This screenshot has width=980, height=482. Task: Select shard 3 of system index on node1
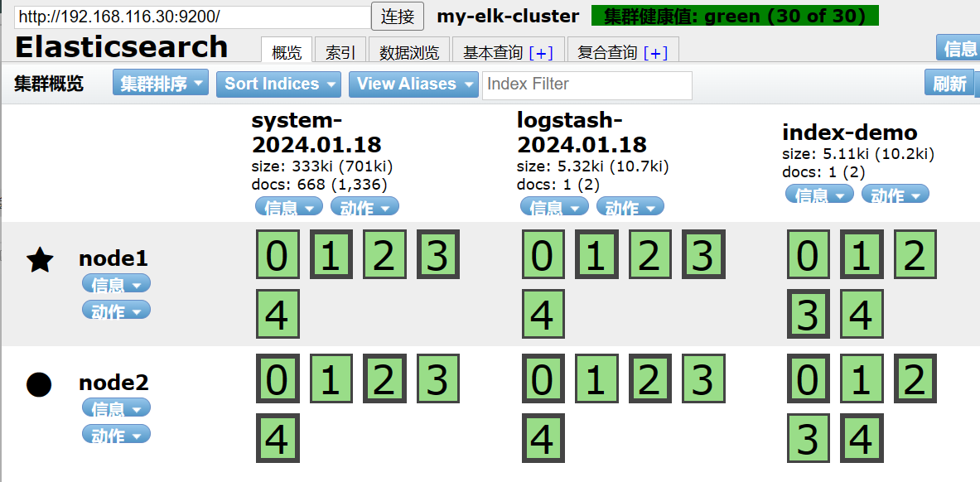coord(438,254)
